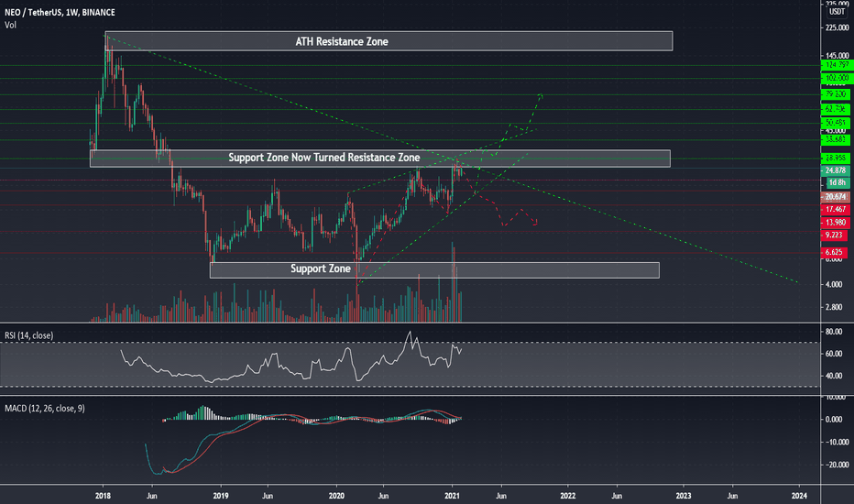The width and height of the screenshot is (854, 504).
Task: Click the 2022 label on time axis
Action: (x=568, y=496)
